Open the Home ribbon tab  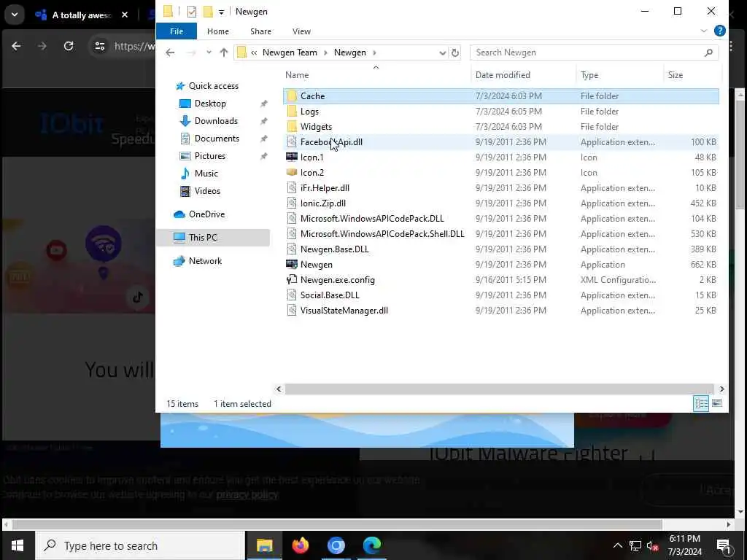point(217,31)
